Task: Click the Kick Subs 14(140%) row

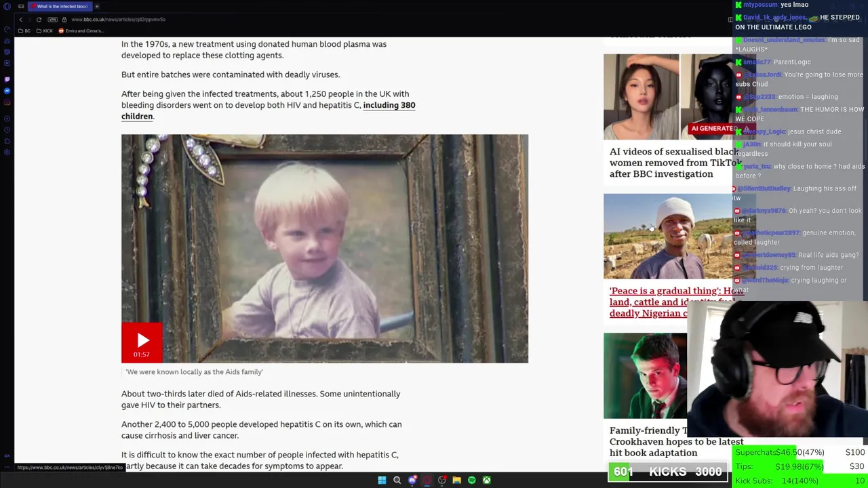Action: click(800, 481)
